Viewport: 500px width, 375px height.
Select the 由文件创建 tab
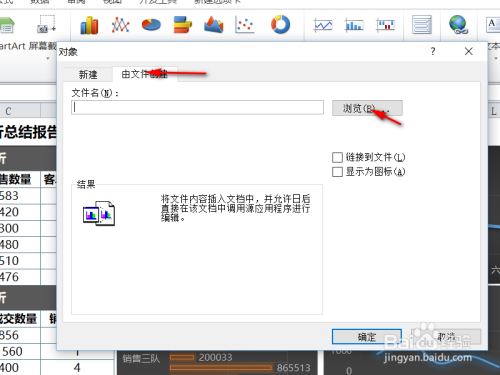tap(144, 74)
